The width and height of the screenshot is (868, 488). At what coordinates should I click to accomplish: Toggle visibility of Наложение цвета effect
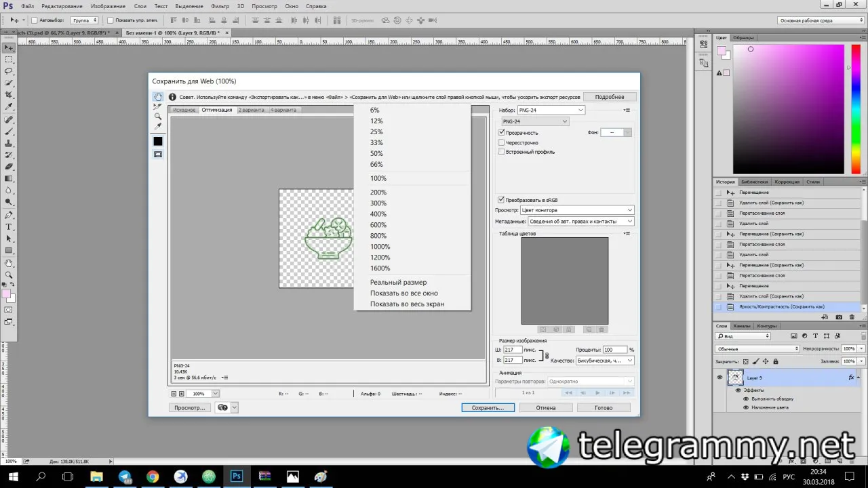[746, 407]
